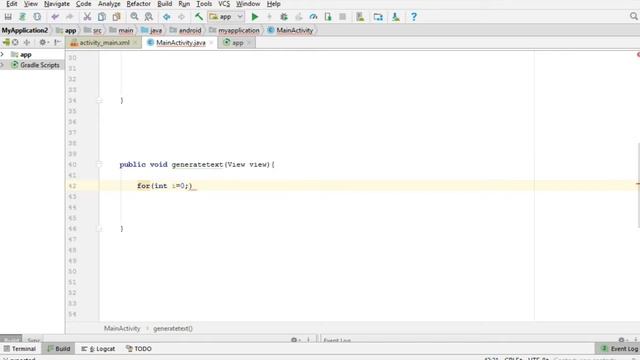640x360 pixels.
Task: Open the Run menu
Action: pyautogui.click(x=184, y=4)
